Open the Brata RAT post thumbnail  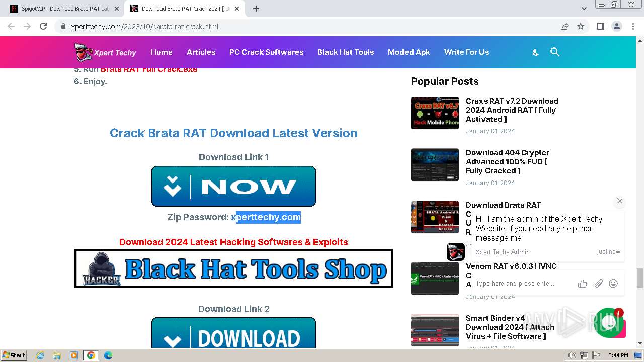pos(435,217)
